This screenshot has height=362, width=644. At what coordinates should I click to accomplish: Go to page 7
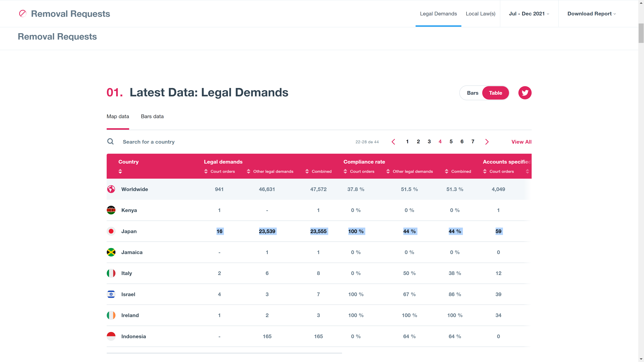point(473,142)
